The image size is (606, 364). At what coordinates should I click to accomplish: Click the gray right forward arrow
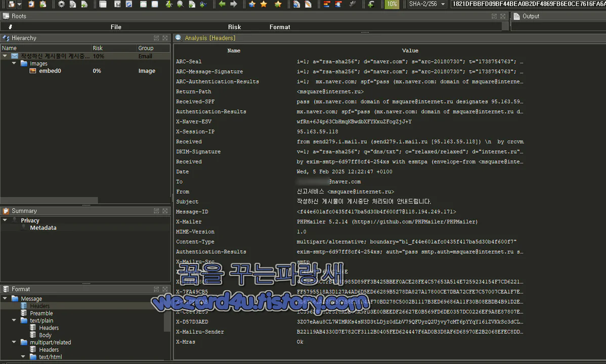[234, 4]
